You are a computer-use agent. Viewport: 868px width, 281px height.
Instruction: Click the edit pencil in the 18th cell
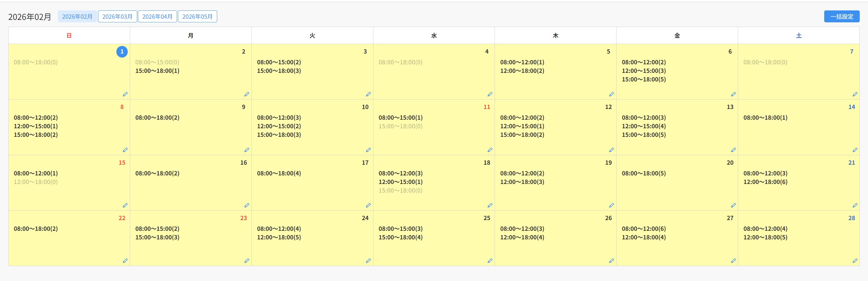pyautogui.click(x=490, y=205)
